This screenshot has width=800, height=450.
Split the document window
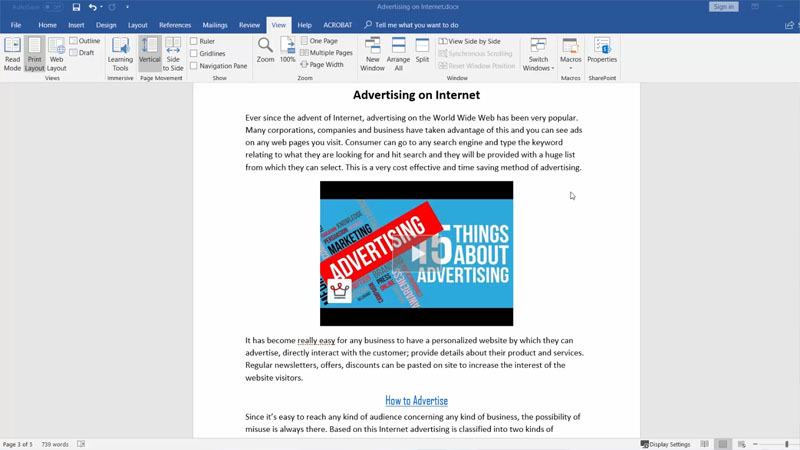(x=422, y=50)
